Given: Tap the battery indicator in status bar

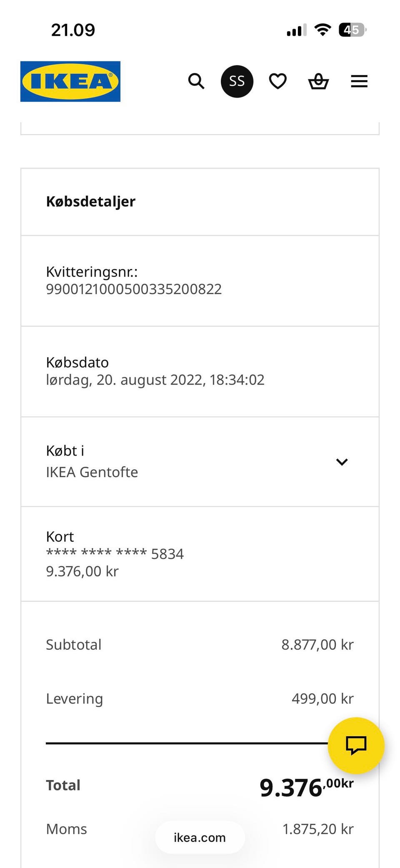Looking at the screenshot, I should (x=352, y=30).
